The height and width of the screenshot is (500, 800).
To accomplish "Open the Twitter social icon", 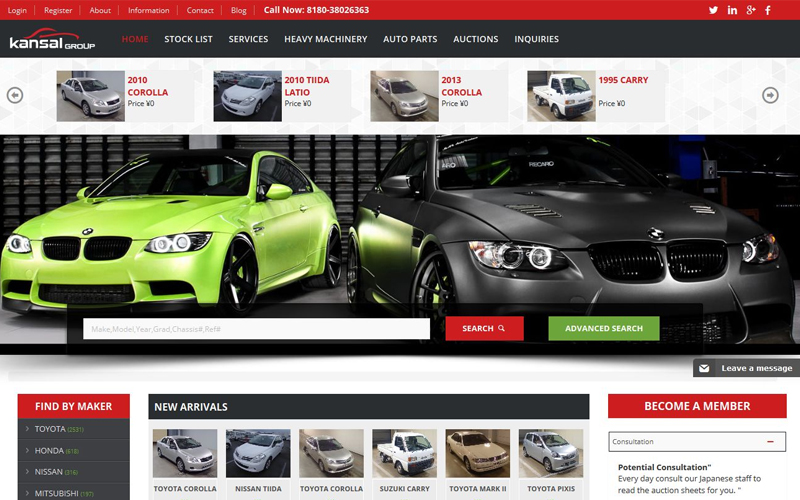I will [713, 10].
